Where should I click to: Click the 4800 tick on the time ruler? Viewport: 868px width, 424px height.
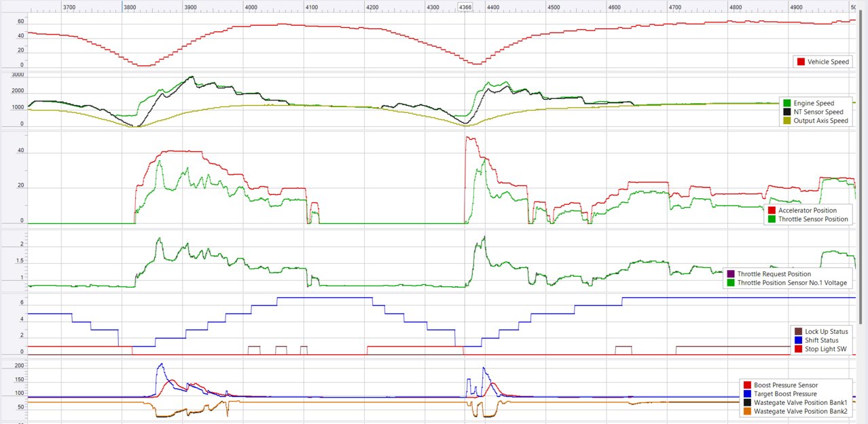(x=736, y=7)
